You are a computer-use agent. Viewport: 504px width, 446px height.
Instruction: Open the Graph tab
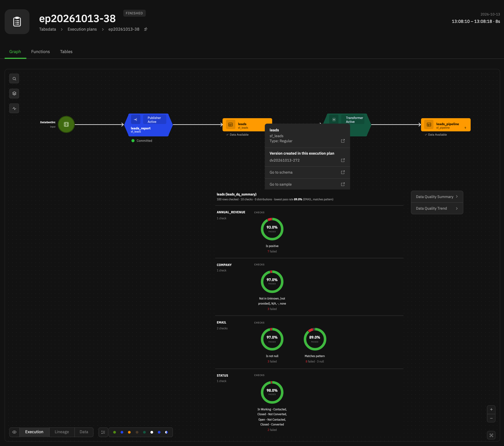(15, 52)
